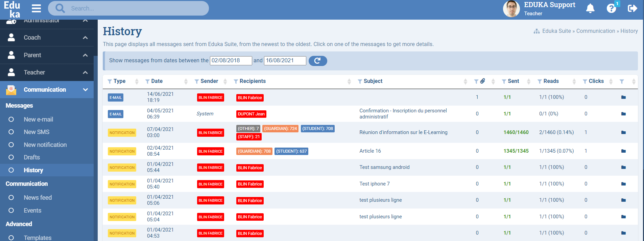Filter the Clicks column
Image resolution: width=644 pixels, height=241 pixels.
(x=585, y=82)
